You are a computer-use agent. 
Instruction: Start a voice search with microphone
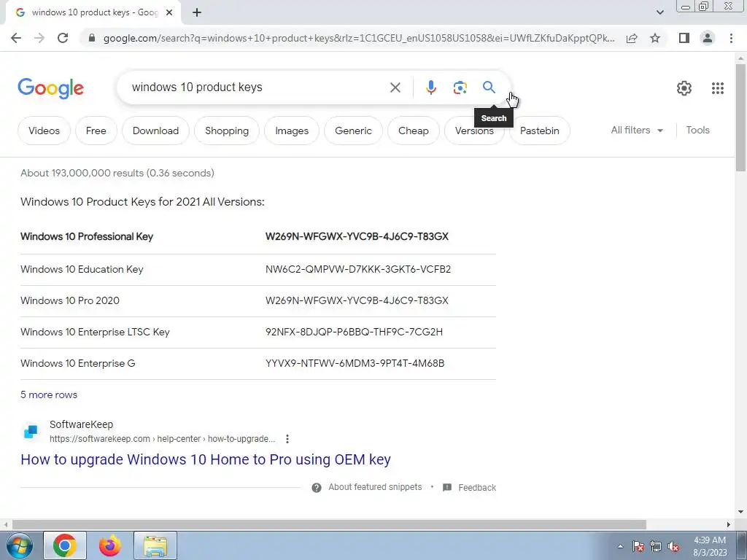tap(430, 87)
